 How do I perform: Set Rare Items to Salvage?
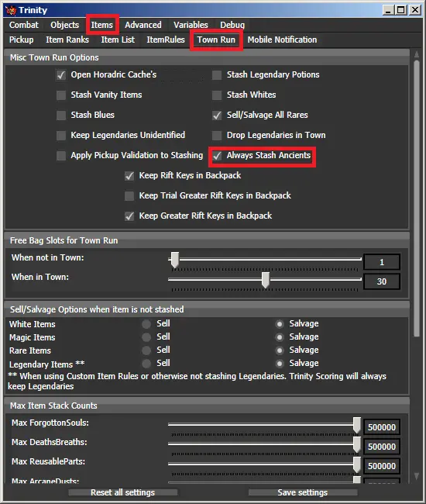pos(280,350)
